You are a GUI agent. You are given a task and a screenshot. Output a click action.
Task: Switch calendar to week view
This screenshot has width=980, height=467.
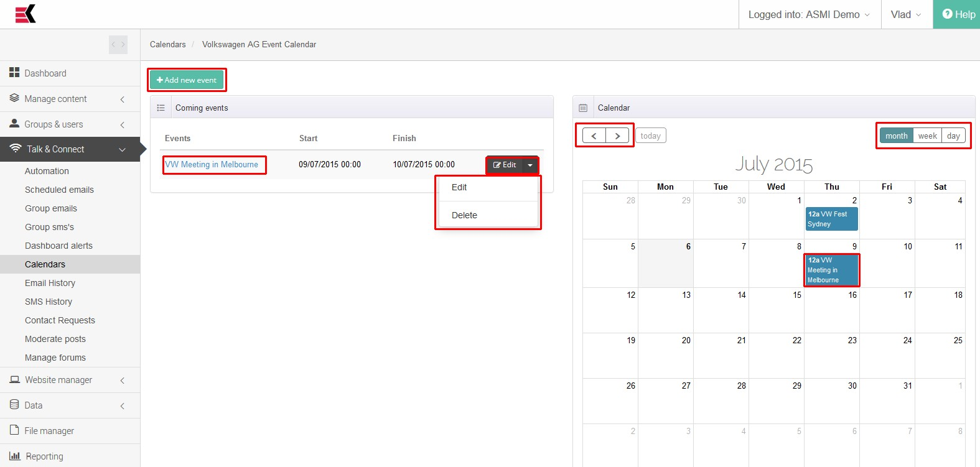click(927, 136)
